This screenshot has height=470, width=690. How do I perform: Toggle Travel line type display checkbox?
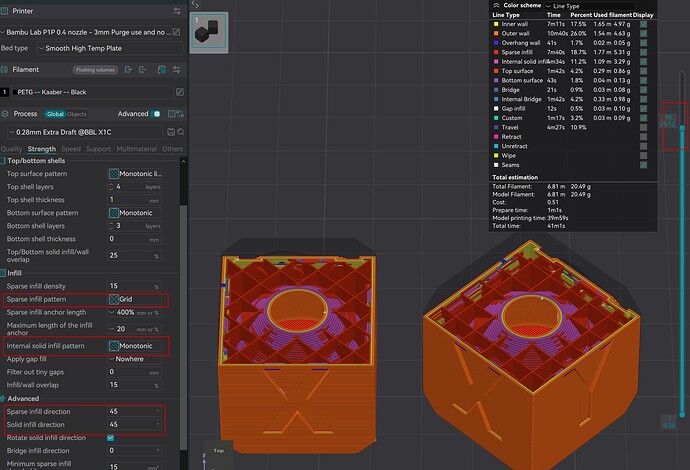coord(643,127)
